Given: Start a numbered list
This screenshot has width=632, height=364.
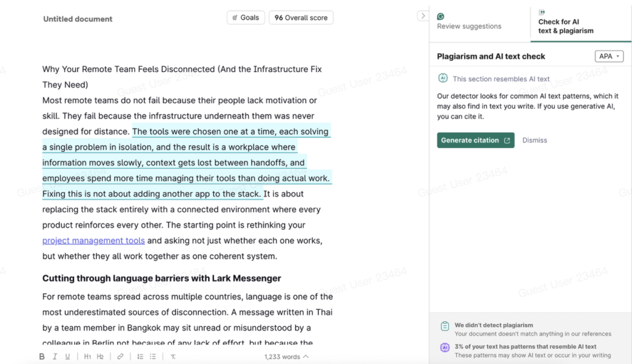Looking at the screenshot, I should (140, 357).
